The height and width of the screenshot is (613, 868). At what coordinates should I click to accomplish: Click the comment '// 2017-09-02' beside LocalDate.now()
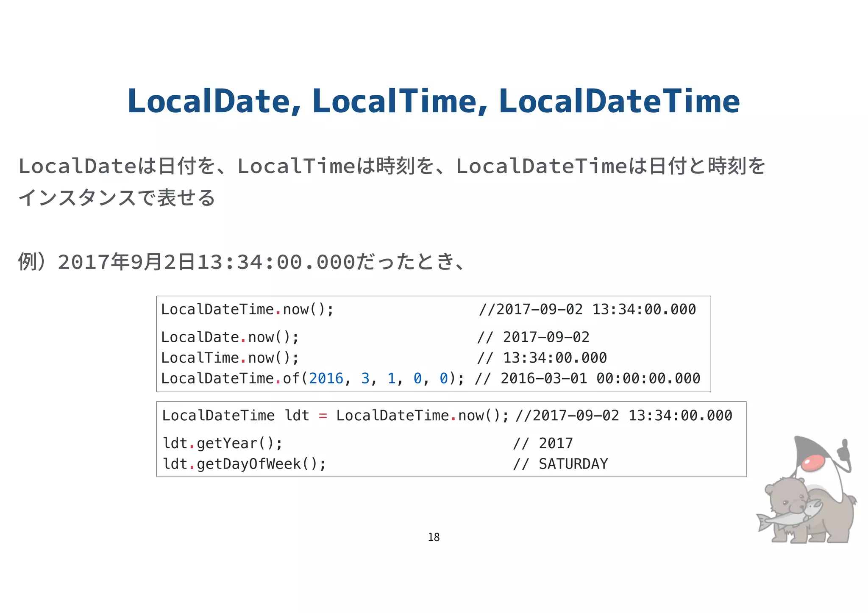point(533,337)
